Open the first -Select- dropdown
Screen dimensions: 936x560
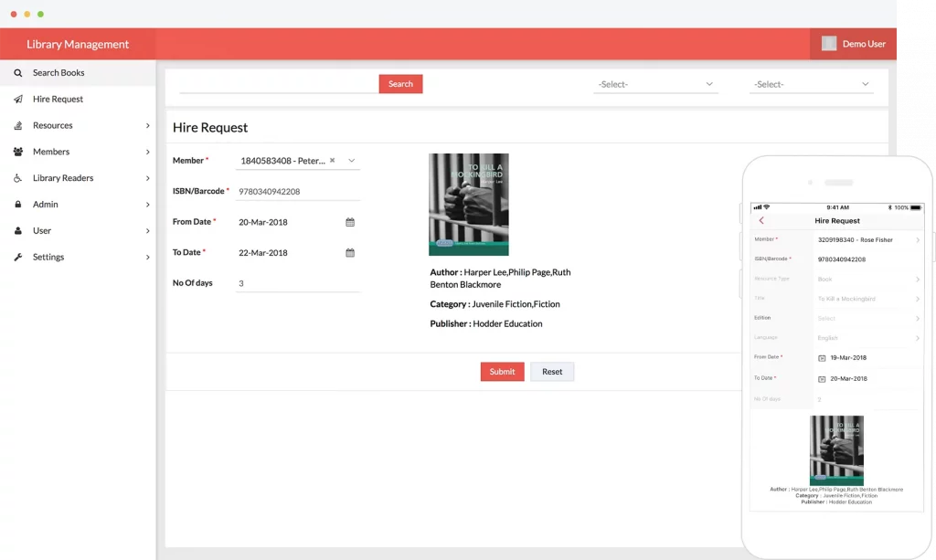pos(655,84)
